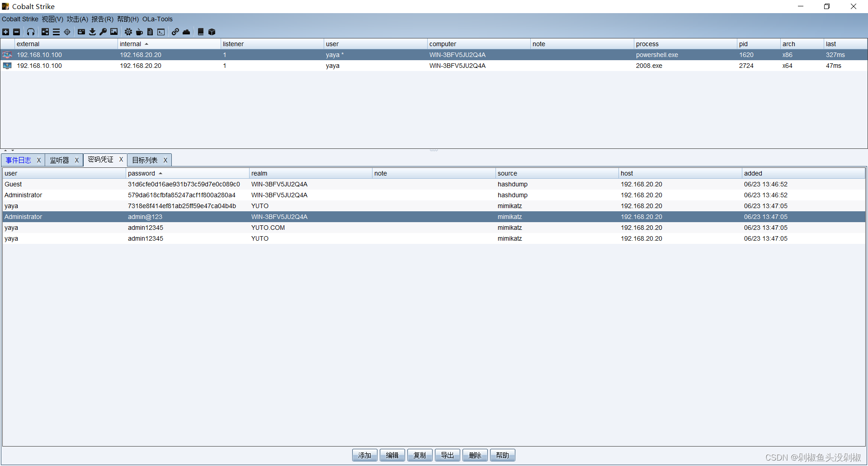Image resolution: width=868 pixels, height=466 pixels.
Task: Open the Office macro document icon
Action: pos(150,32)
